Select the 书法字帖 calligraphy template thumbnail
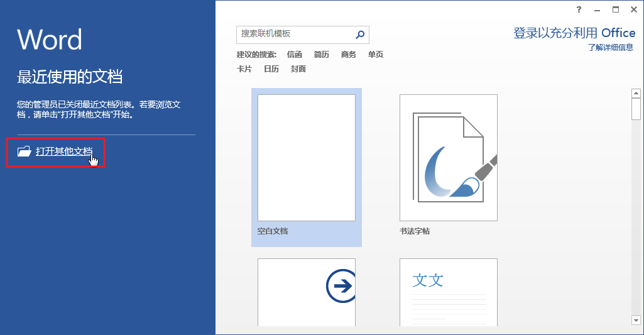The image size is (644, 335). [449, 158]
